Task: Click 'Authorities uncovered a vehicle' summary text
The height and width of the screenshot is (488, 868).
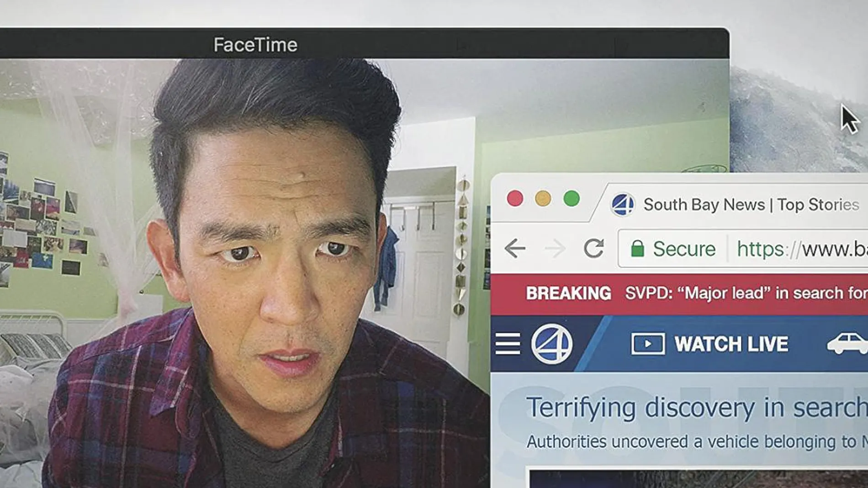Action: pyautogui.click(x=697, y=442)
